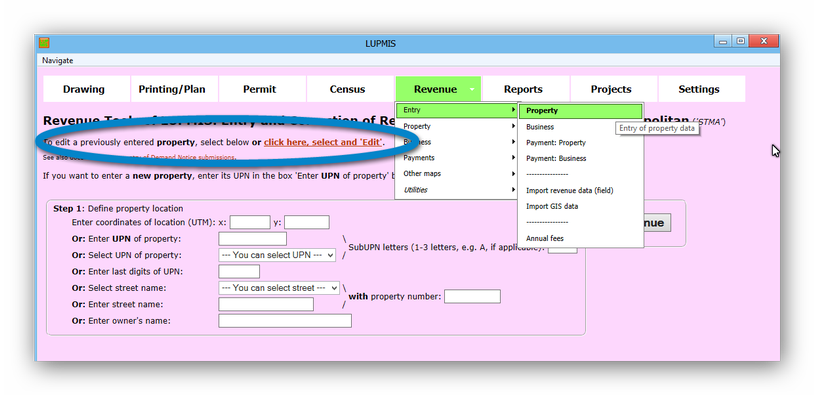This screenshot has width=814, height=395.
Task: Click the 'click here, select and Edit' link
Action: tap(323, 142)
